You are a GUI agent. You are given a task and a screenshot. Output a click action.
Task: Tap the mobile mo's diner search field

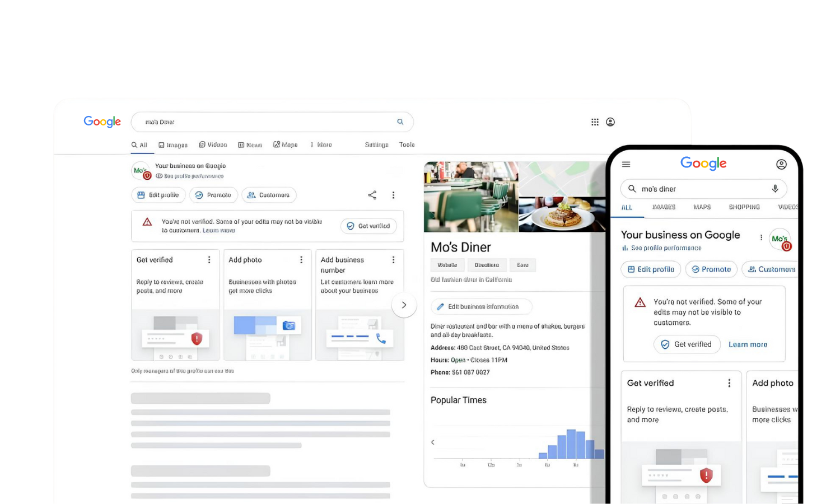point(703,189)
